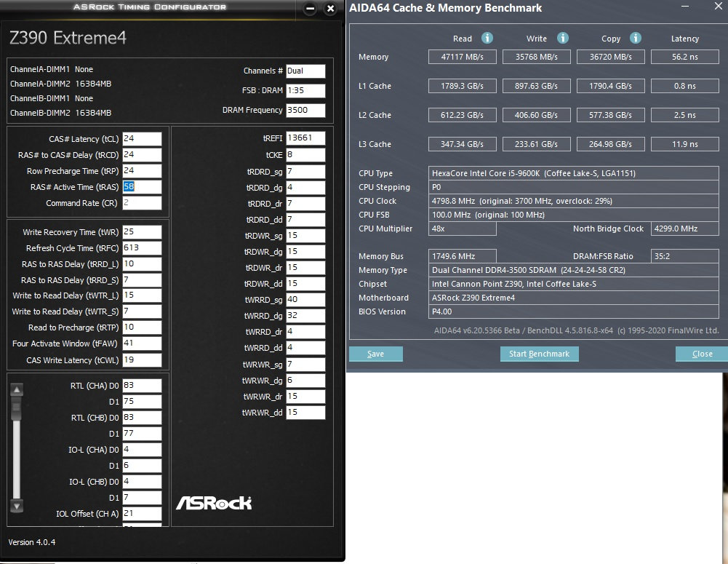This screenshot has height=564, width=728.
Task: Click the RTL (CHA) D0 value field
Action: point(142,386)
